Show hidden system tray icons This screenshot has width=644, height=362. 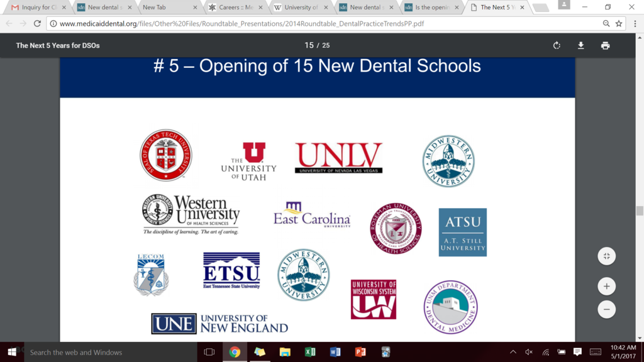point(513,352)
